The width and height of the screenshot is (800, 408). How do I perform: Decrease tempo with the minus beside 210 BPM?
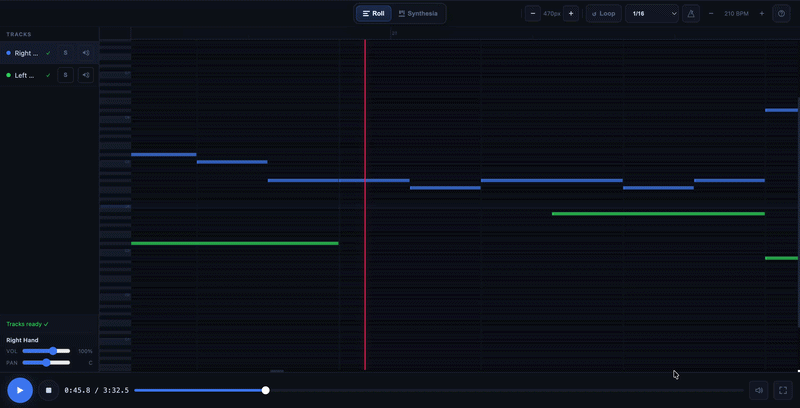pyautogui.click(x=711, y=14)
